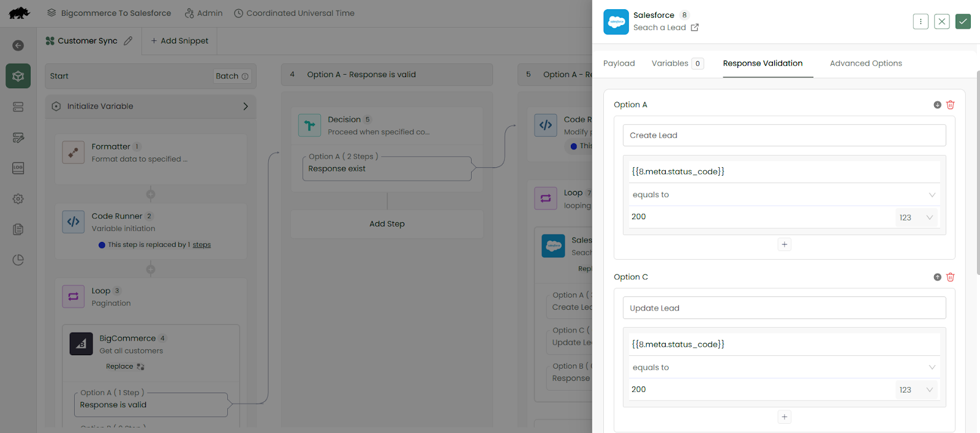The width and height of the screenshot is (980, 433).
Task: Open Option C 'equals to' operator dropdown
Action: pos(784,367)
